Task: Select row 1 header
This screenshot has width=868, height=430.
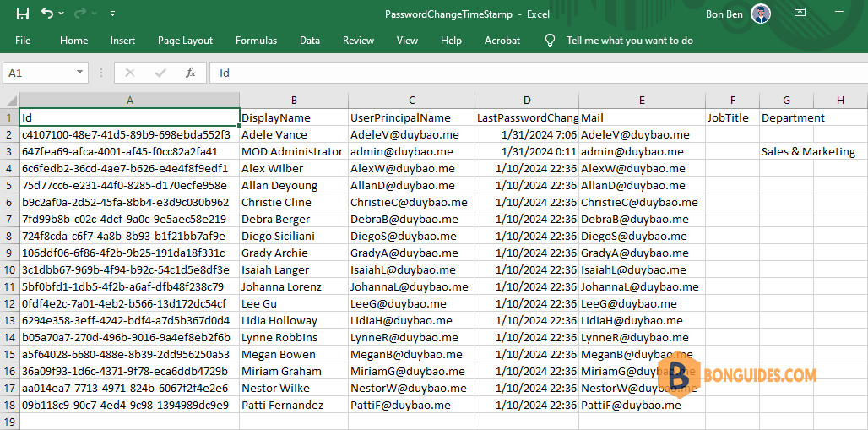Action: coord(9,117)
